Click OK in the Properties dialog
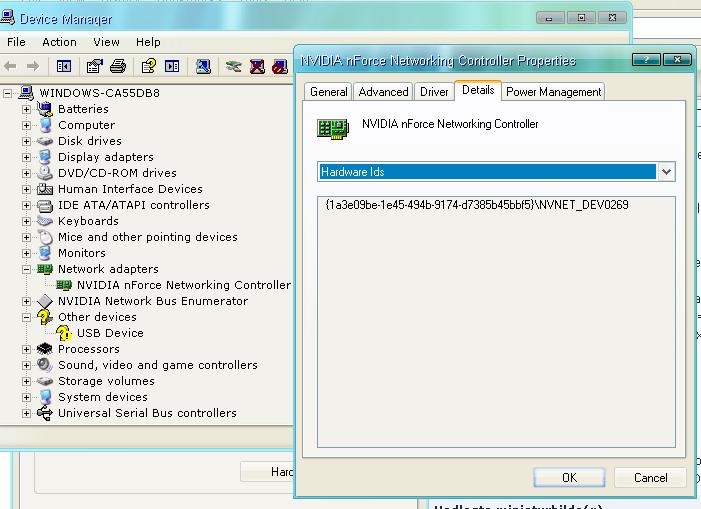The width and height of the screenshot is (701, 509). (570, 478)
